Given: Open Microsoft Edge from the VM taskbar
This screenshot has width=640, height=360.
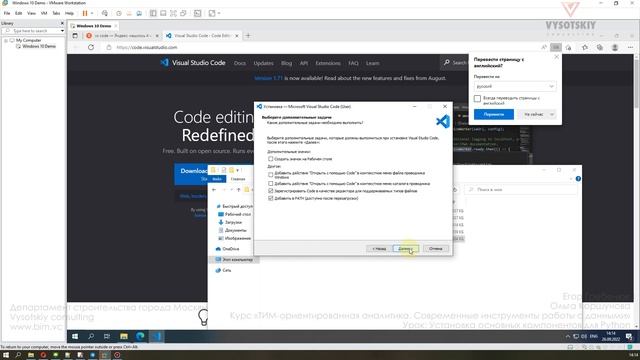Looking at the screenshot, I should pos(140,336).
